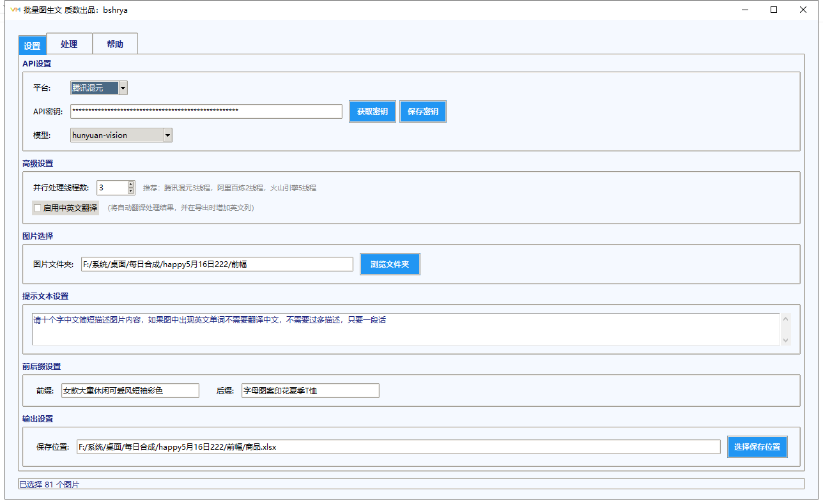Image resolution: width=823 pixels, height=504 pixels.
Task: Open the 模型 dropdown showing hunyuan-vision
Action: click(167, 135)
